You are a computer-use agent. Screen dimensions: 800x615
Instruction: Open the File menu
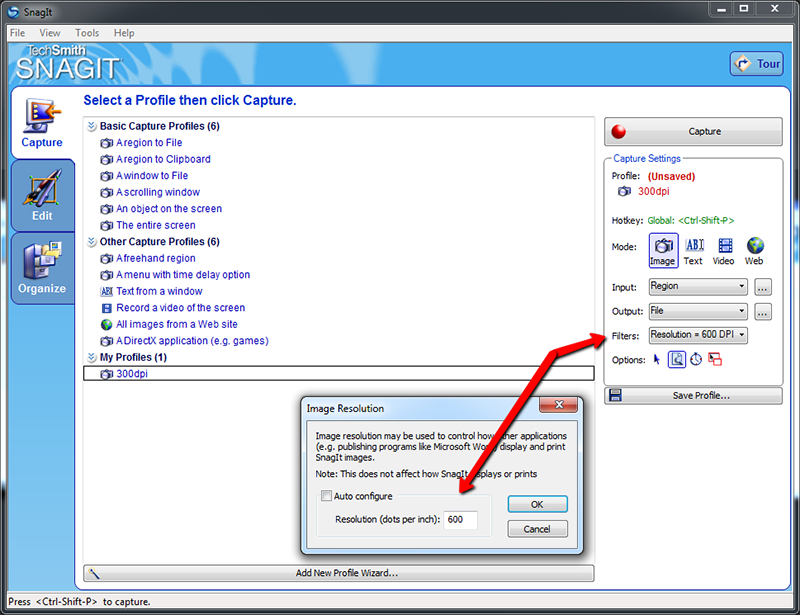17,33
